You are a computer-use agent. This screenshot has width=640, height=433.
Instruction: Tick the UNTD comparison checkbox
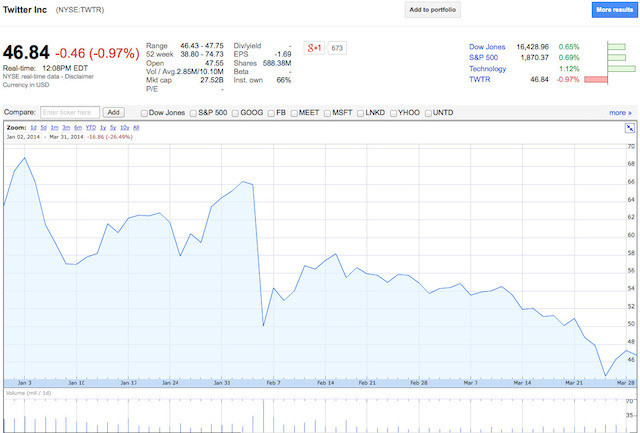428,113
